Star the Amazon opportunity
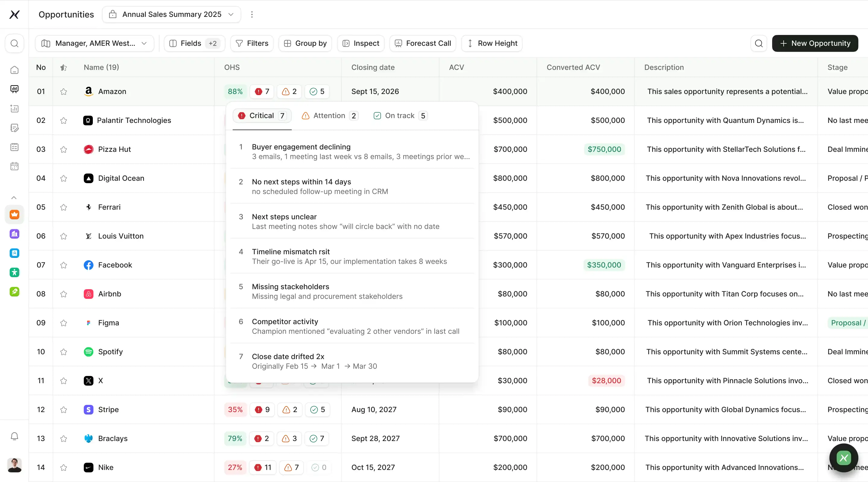 [63, 92]
